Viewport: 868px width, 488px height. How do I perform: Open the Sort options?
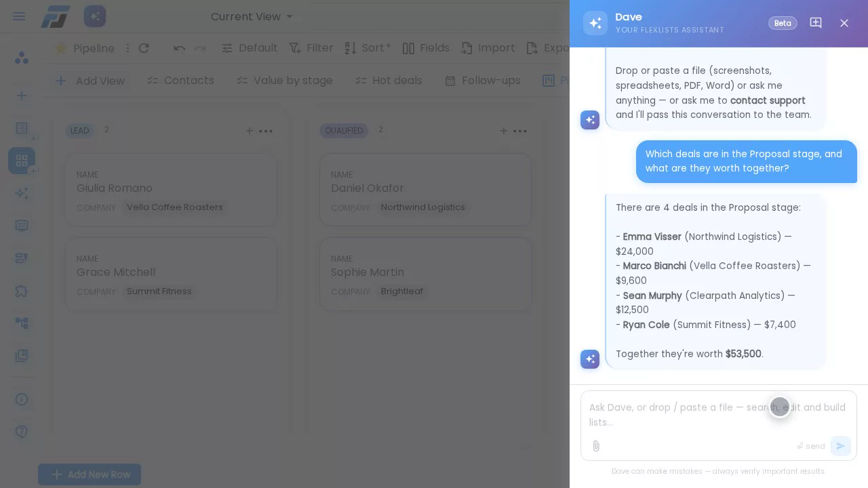[x=368, y=48]
